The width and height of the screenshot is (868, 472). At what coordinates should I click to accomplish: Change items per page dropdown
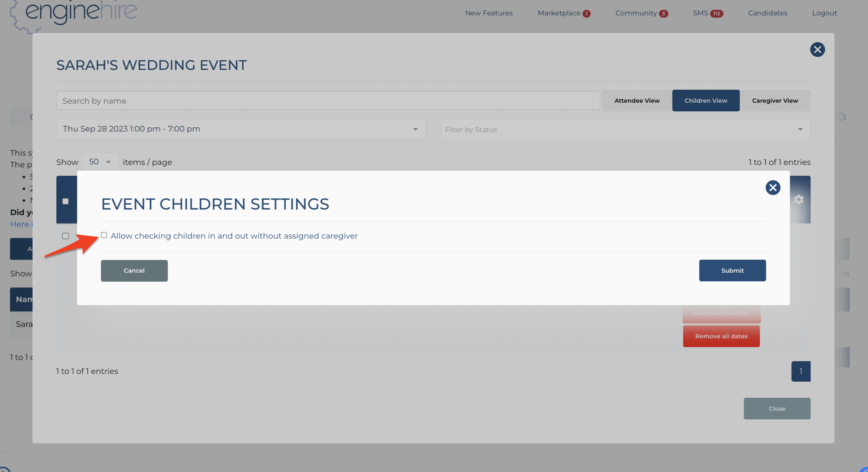click(x=100, y=162)
